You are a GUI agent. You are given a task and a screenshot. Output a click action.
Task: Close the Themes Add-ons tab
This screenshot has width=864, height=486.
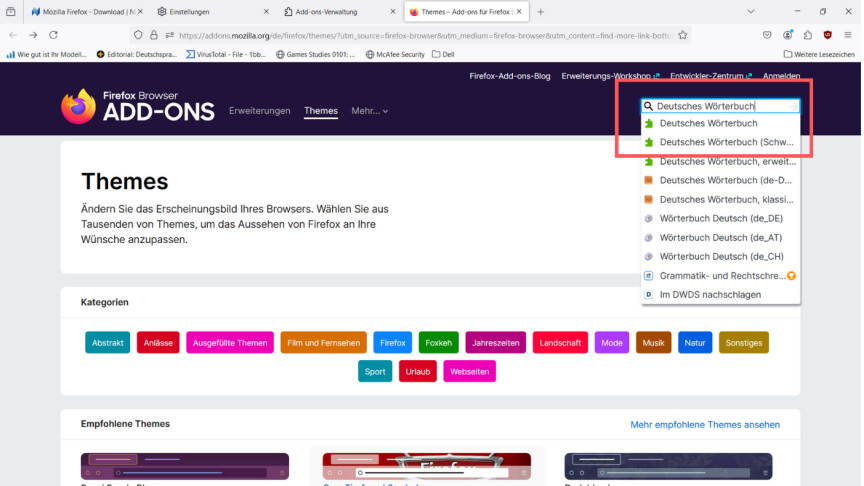(x=519, y=12)
